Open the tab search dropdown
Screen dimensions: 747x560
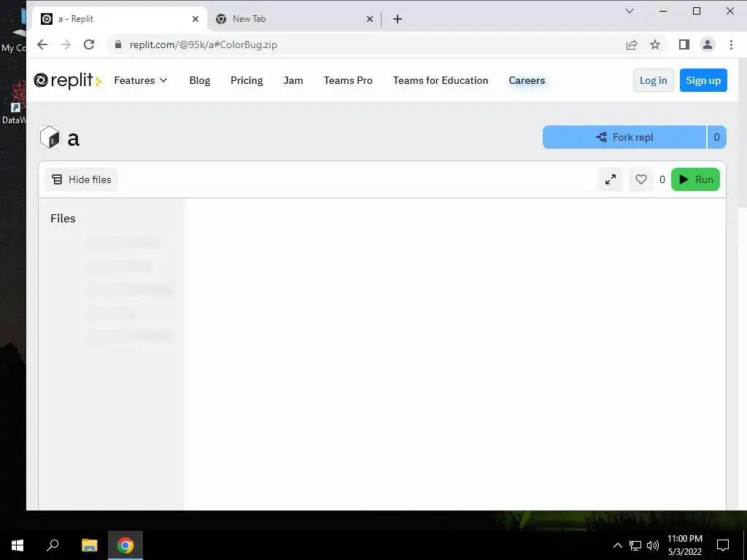[630, 11]
